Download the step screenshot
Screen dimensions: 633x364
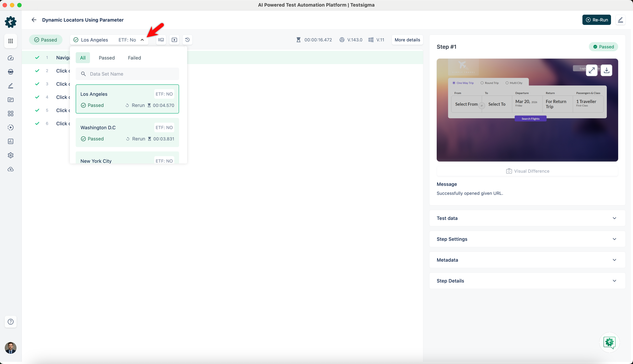point(606,70)
